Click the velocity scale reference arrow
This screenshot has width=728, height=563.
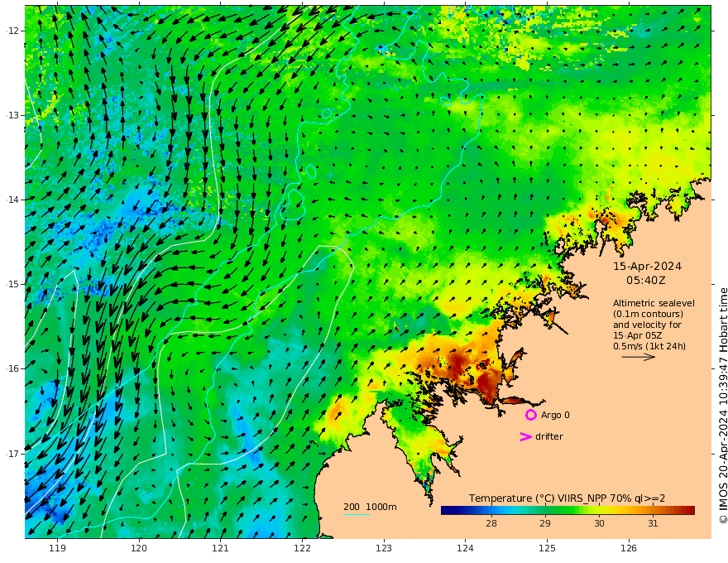[x=639, y=357]
